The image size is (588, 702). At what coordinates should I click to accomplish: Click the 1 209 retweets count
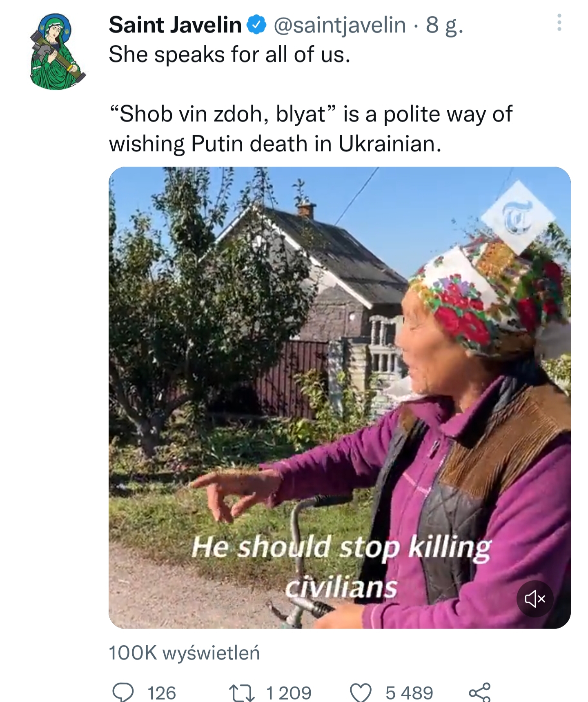coord(289,693)
